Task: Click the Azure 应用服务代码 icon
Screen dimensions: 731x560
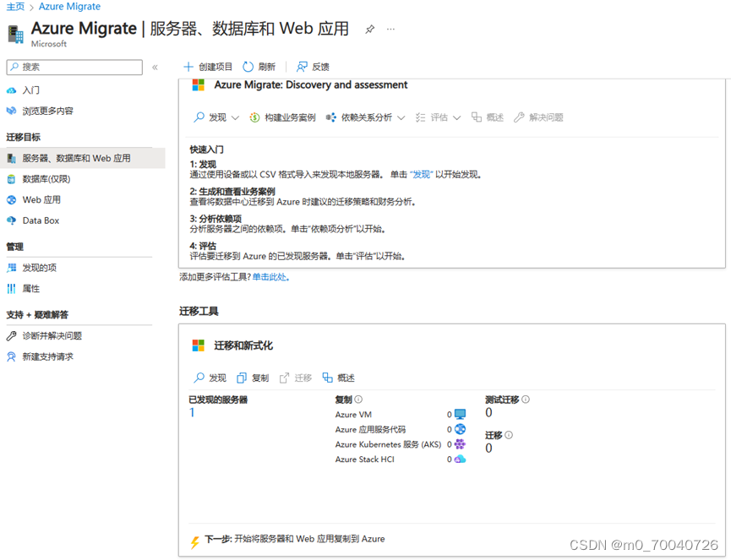Action: [x=460, y=429]
